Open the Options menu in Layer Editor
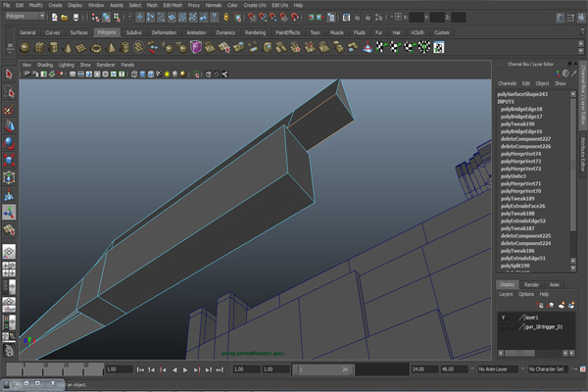 pos(525,294)
